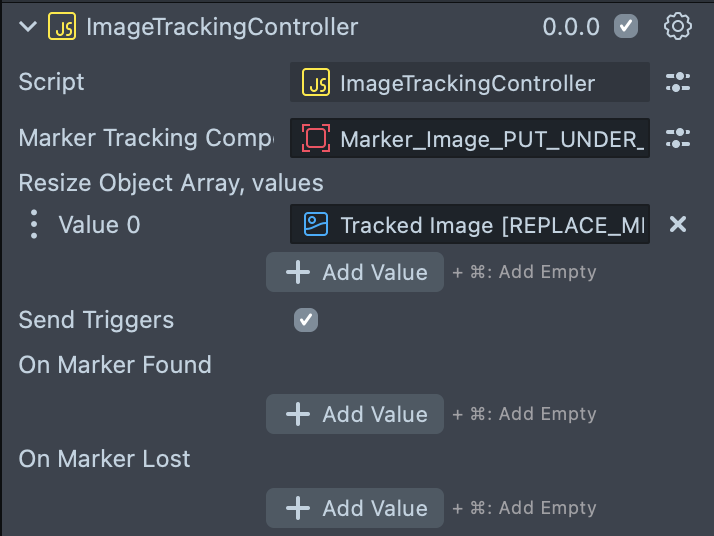Click the Marker_Image_PUT_UNDER field
Viewport: 714px width, 536px height.
tap(492, 138)
